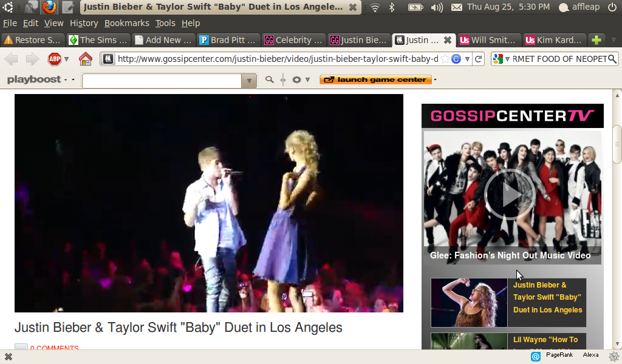
Task: Switch to the Kim Kard... tab
Action: pos(554,39)
